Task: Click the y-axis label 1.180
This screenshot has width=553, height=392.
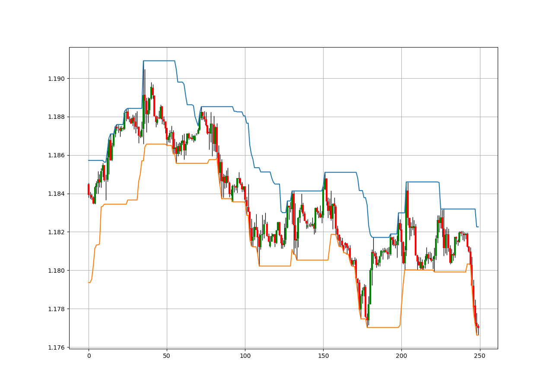Action: coord(57,271)
